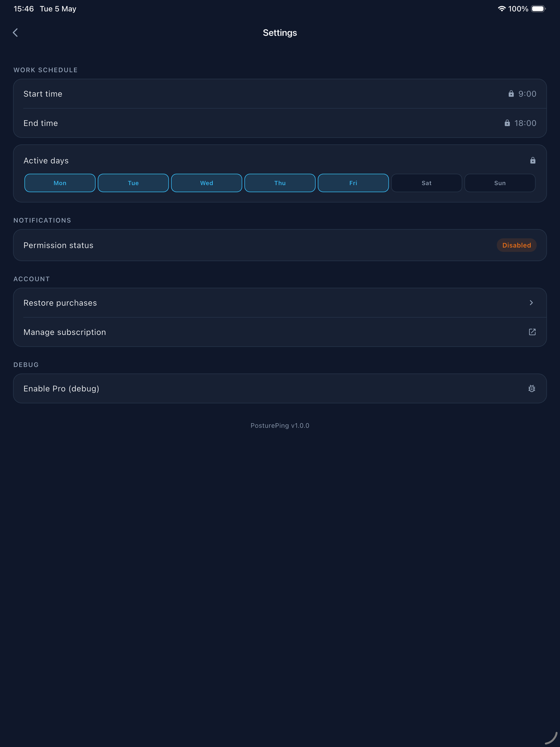The height and width of the screenshot is (747, 560).
Task: Toggle Thu active day
Action: coord(280,183)
